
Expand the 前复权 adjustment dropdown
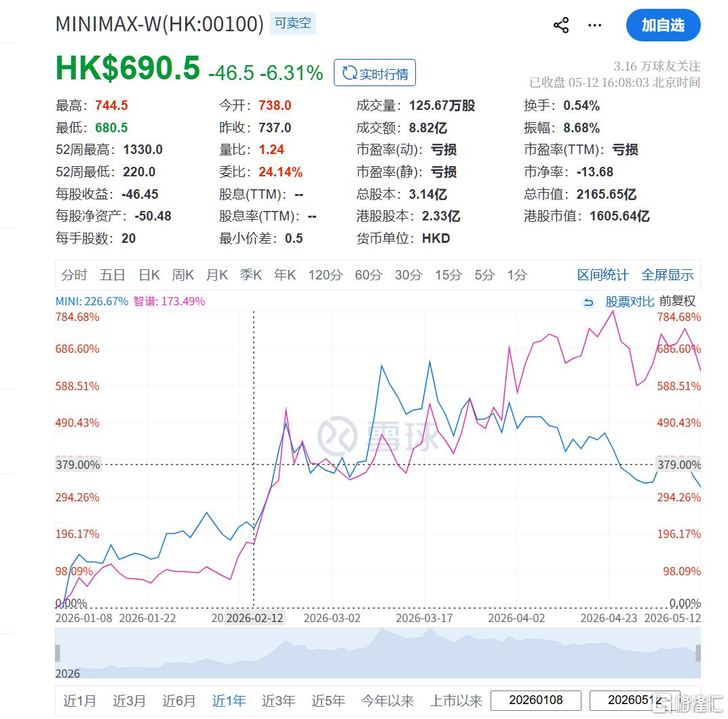677,301
